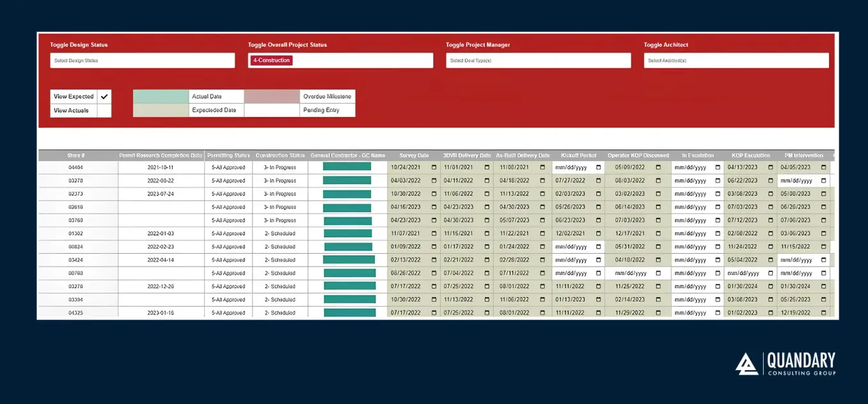Open calendar icon for store 01302 Survey Date
Viewport: 868px width, 404px height.
(434, 233)
